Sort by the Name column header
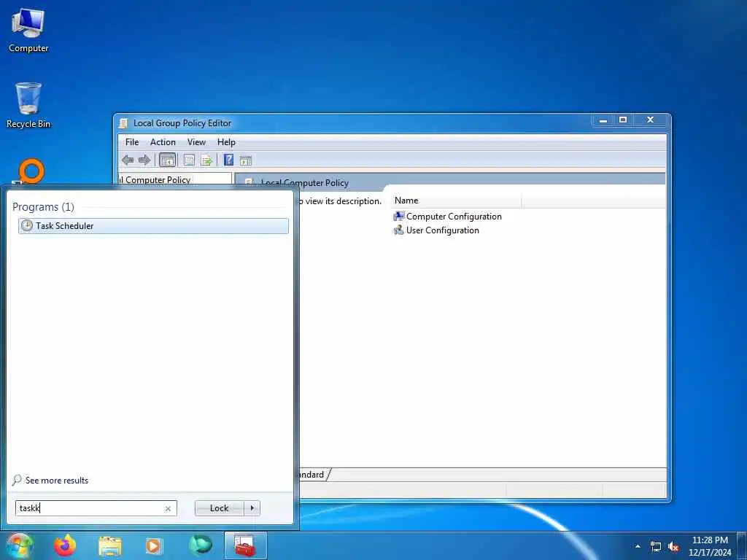 coord(456,201)
